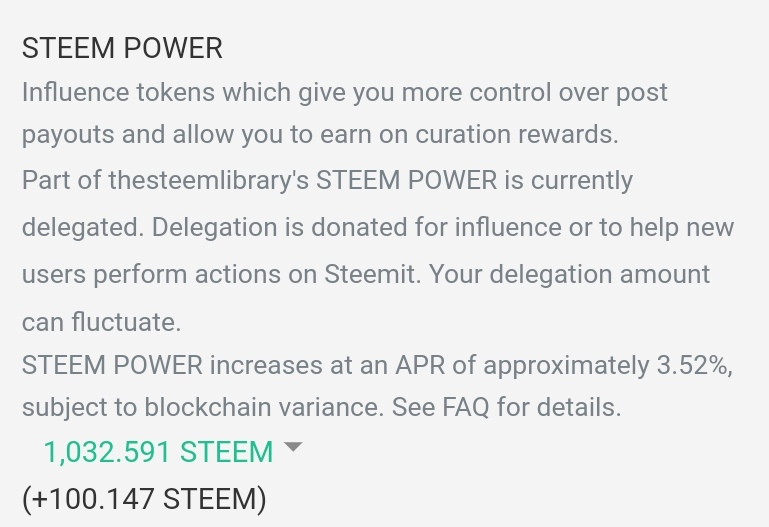Image resolution: width=769 pixels, height=527 pixels.
Task: Click the STEEM POWER heading
Action: (122, 48)
